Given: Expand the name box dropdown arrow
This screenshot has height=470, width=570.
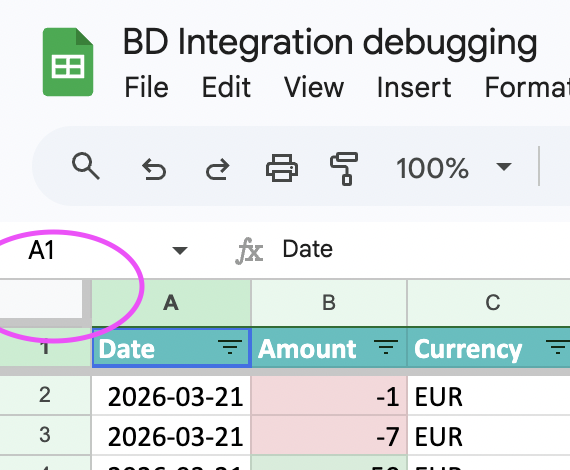Looking at the screenshot, I should coord(180,250).
